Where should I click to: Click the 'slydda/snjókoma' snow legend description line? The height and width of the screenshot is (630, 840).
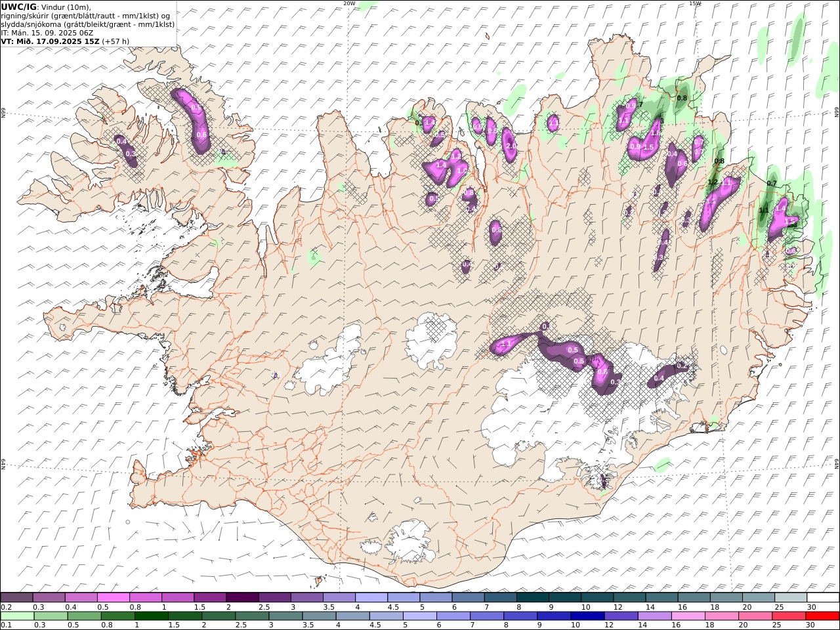pos(88,24)
